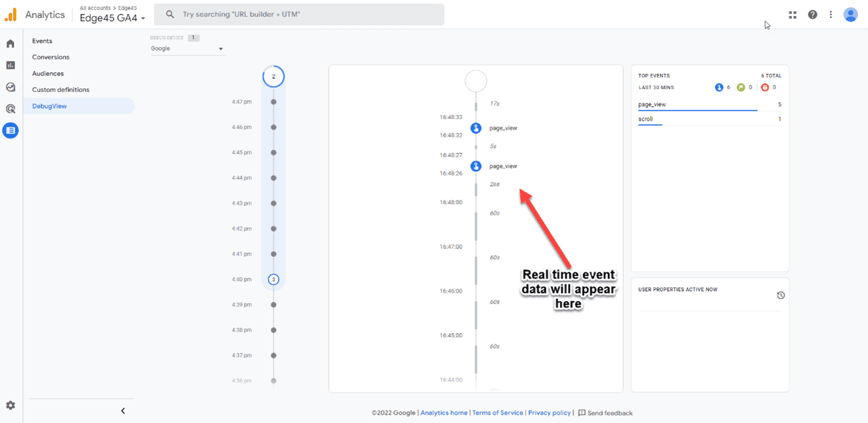Open Reports icon in left sidebar

pyautogui.click(x=11, y=65)
